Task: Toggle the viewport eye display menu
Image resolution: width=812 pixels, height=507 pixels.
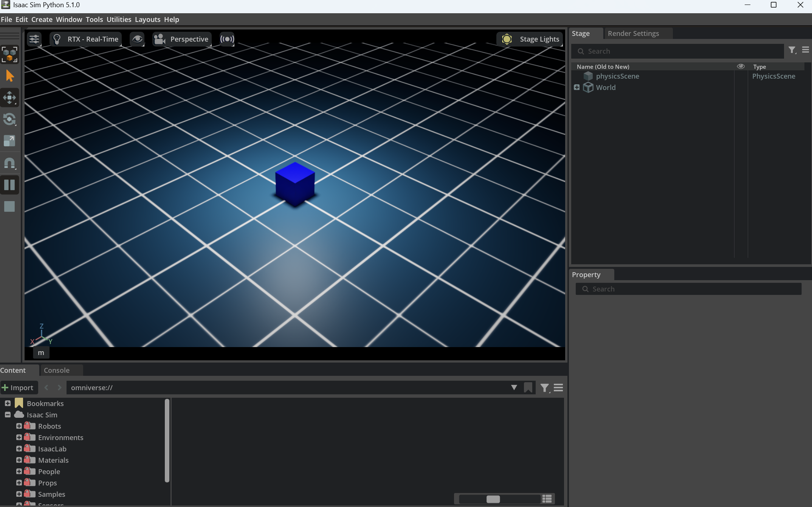Action: pos(137,39)
